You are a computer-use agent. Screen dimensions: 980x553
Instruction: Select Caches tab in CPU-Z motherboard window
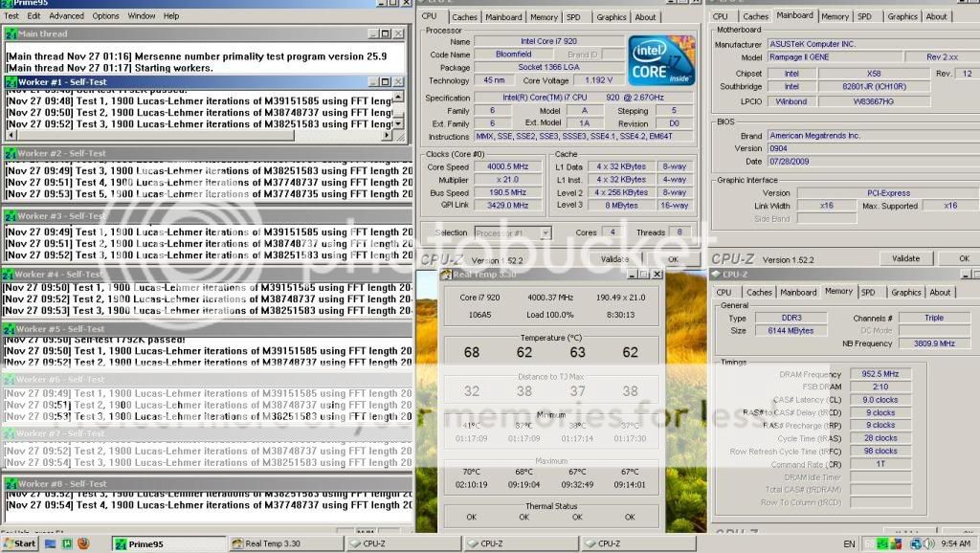tap(756, 17)
